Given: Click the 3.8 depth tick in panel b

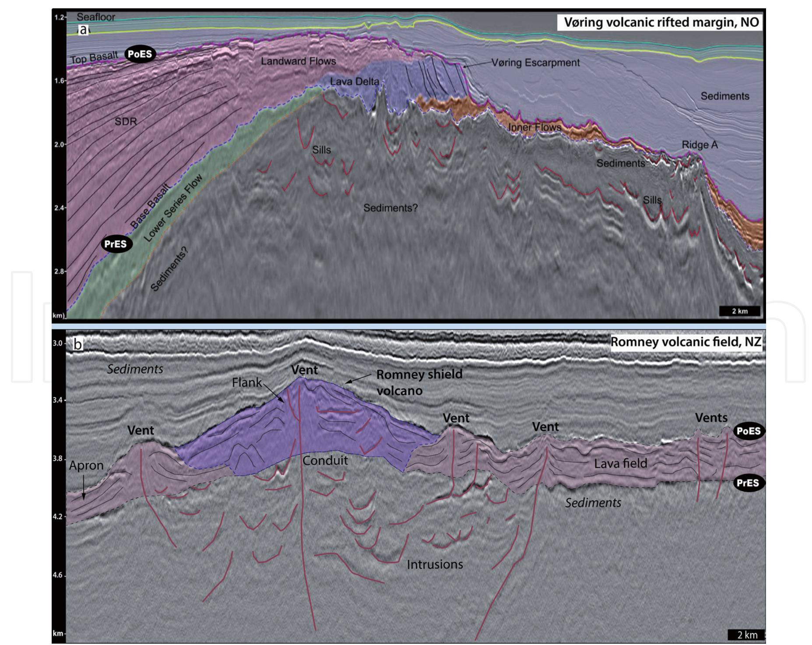Looking at the screenshot, I should 59,458.
